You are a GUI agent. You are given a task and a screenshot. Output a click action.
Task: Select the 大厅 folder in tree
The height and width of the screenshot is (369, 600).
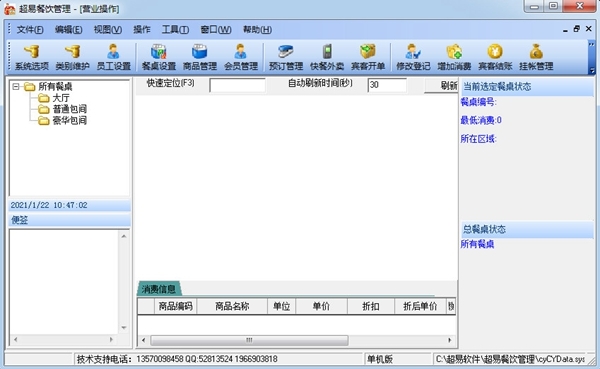[54, 98]
